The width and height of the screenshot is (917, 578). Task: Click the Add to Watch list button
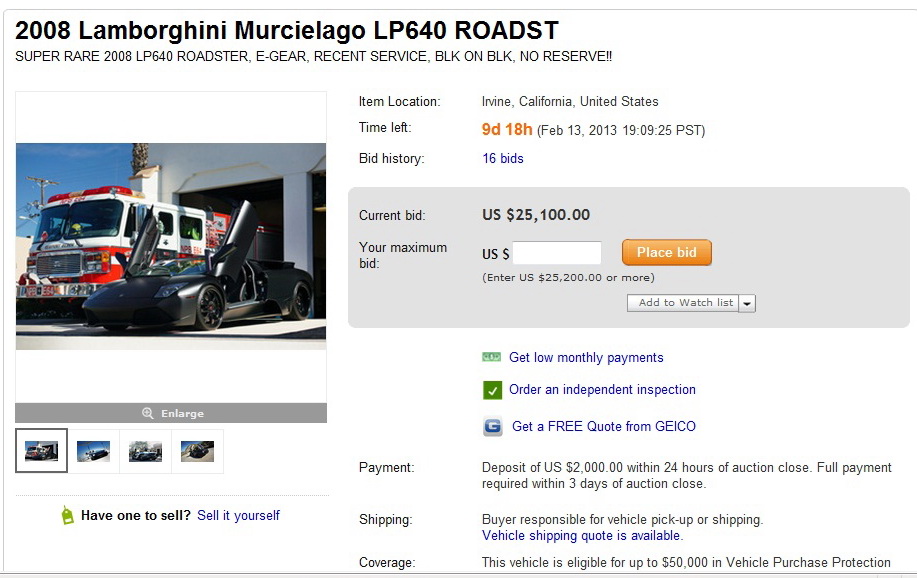tap(683, 303)
